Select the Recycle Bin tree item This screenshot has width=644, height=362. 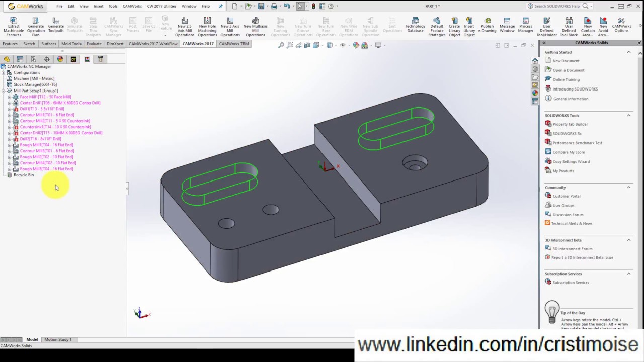pos(24,175)
